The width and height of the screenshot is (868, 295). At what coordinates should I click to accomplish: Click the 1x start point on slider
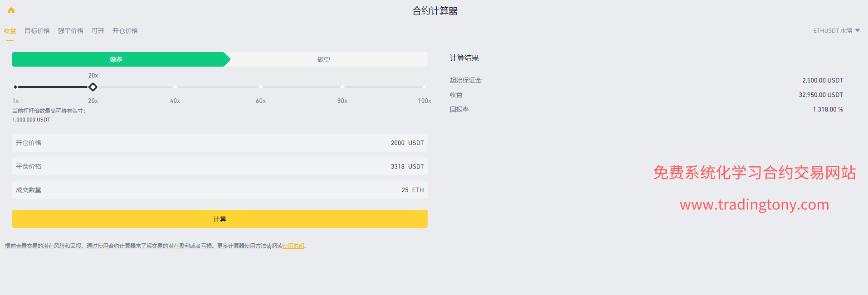[x=15, y=87]
